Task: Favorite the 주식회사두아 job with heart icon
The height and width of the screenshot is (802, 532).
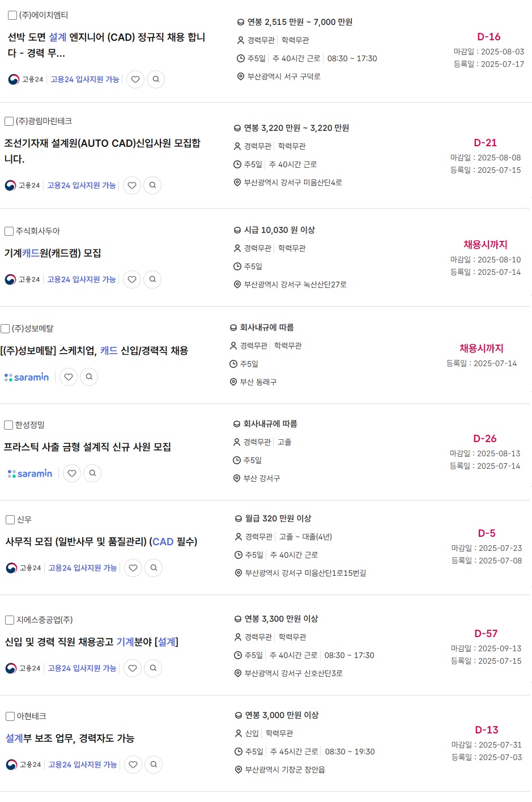Action: point(132,279)
